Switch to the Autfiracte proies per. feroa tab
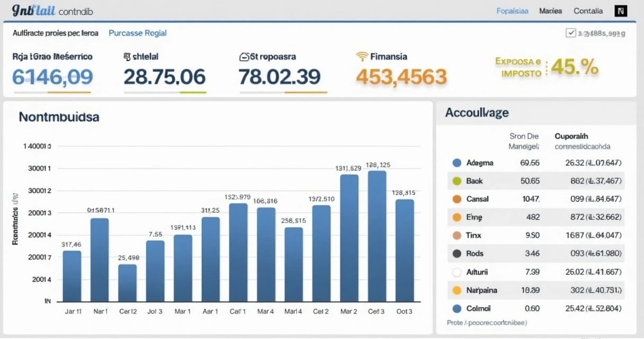This screenshot has height=339, width=644. point(55,33)
